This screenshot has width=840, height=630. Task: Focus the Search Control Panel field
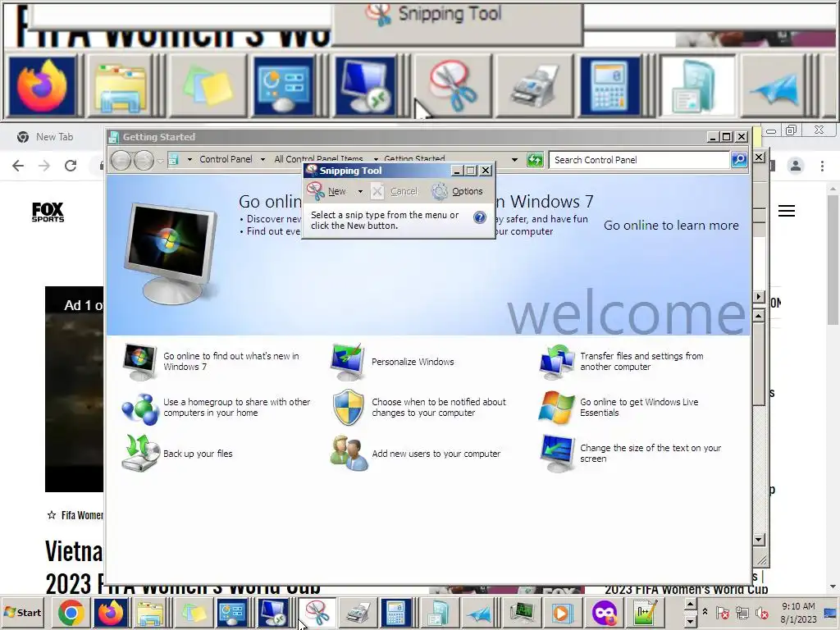[639, 160]
